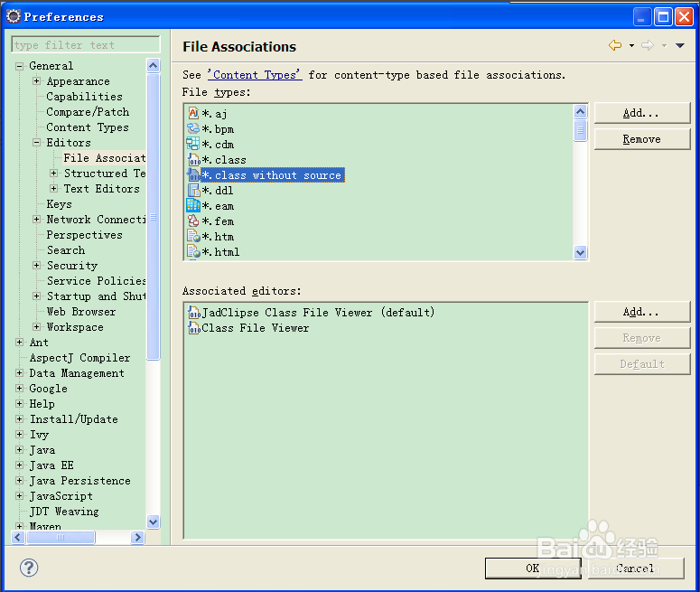Open the page view menu triangle

point(680,45)
